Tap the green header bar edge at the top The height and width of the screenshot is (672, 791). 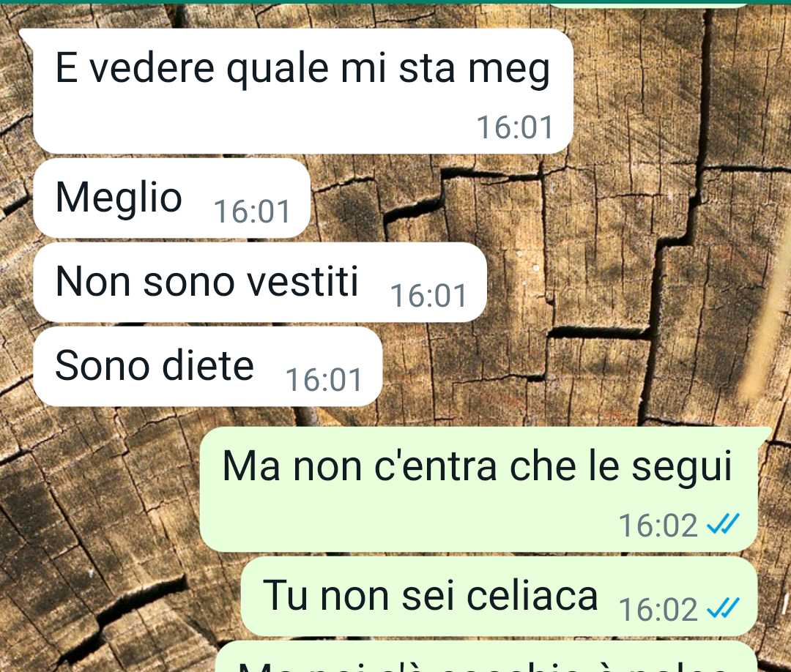point(395,2)
